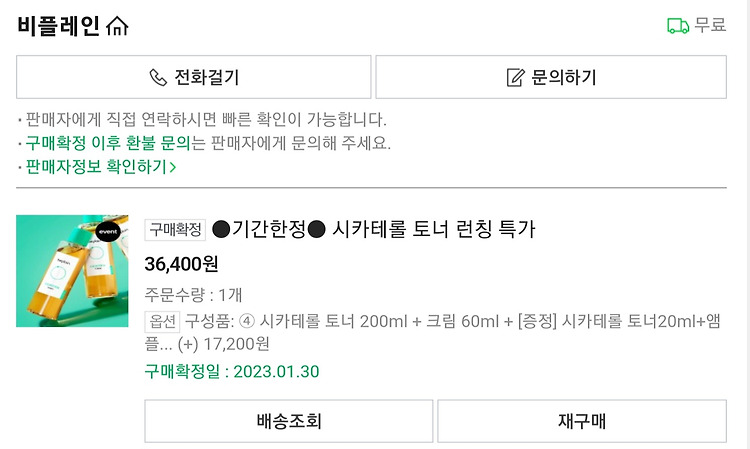Track delivery with 배송조회 button

click(x=289, y=421)
